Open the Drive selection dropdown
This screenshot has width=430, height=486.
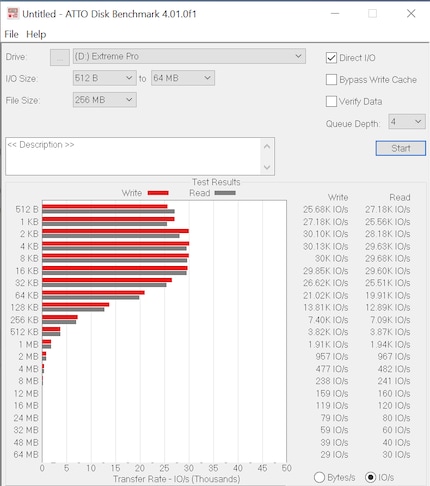189,56
